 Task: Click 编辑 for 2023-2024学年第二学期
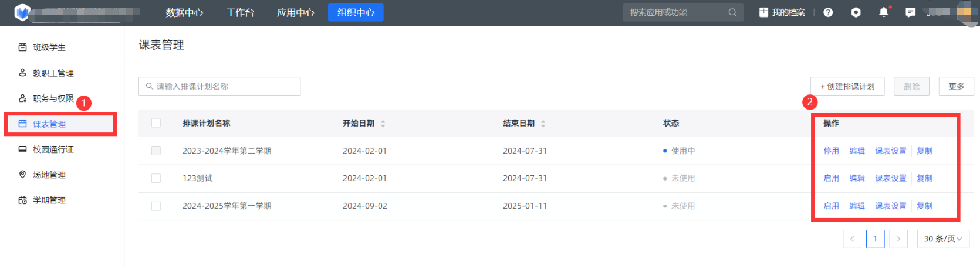(x=857, y=151)
